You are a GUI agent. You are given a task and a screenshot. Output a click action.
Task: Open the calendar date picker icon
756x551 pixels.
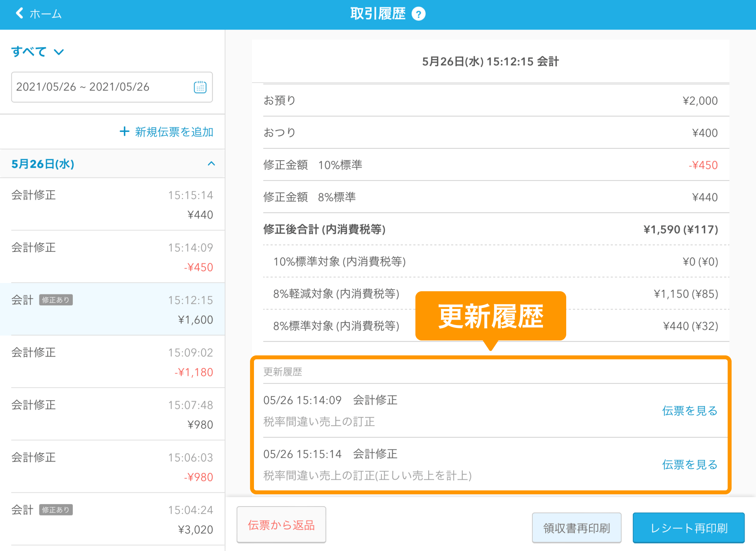point(200,87)
